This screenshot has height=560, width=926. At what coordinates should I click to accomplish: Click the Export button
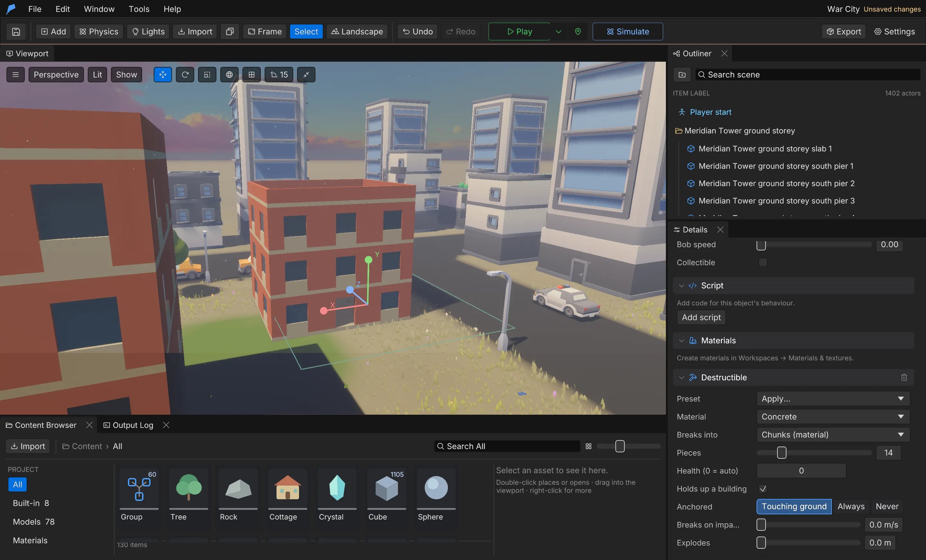[x=844, y=32]
